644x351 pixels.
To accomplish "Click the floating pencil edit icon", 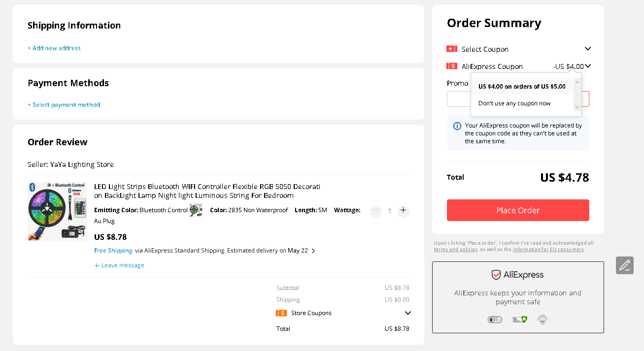I will [625, 265].
